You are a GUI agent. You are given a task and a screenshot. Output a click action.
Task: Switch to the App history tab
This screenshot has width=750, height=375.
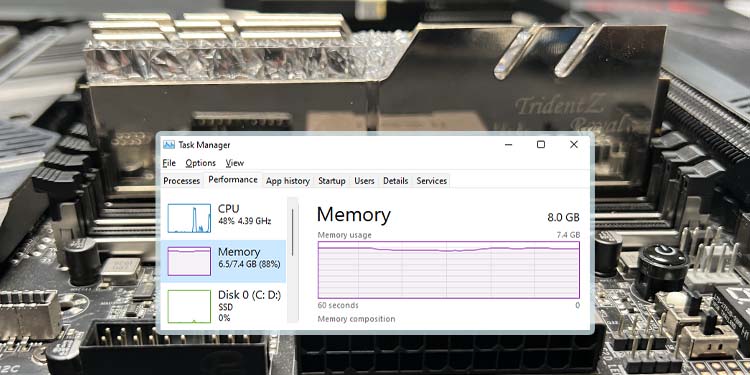tap(287, 181)
